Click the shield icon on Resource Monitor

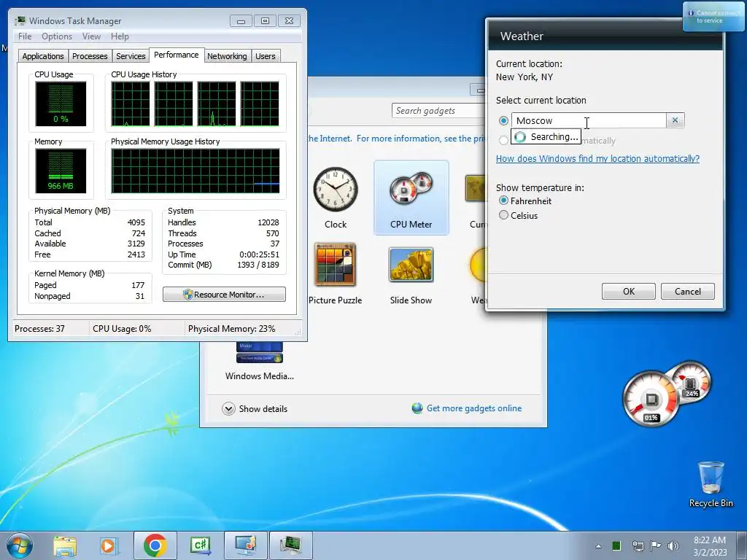pyautogui.click(x=187, y=295)
